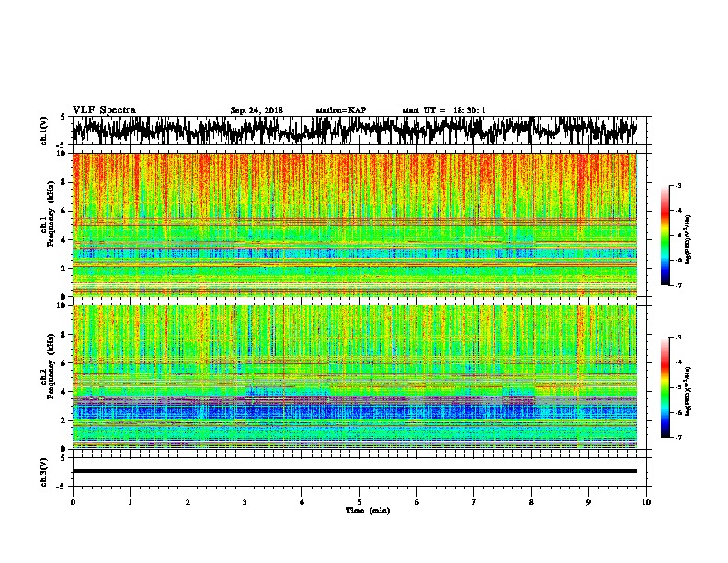Select the "Sep. 24, 2018" date text
728x563 pixels.
(x=256, y=110)
